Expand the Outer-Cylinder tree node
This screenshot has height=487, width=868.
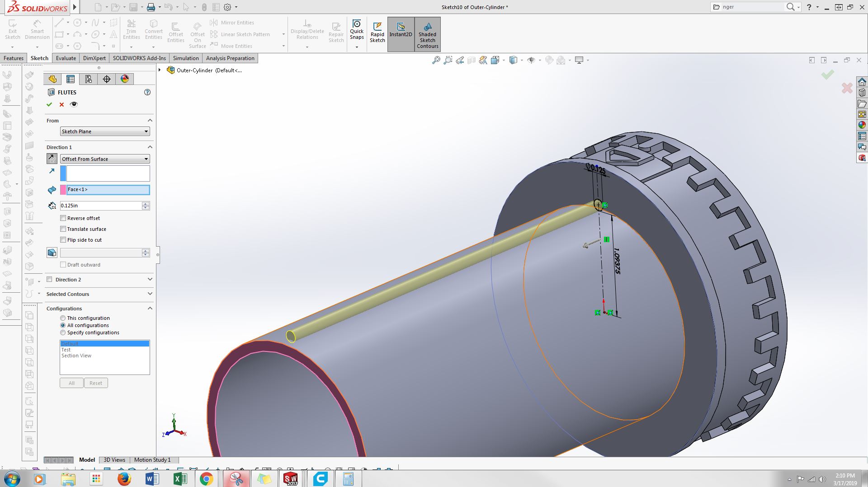160,70
